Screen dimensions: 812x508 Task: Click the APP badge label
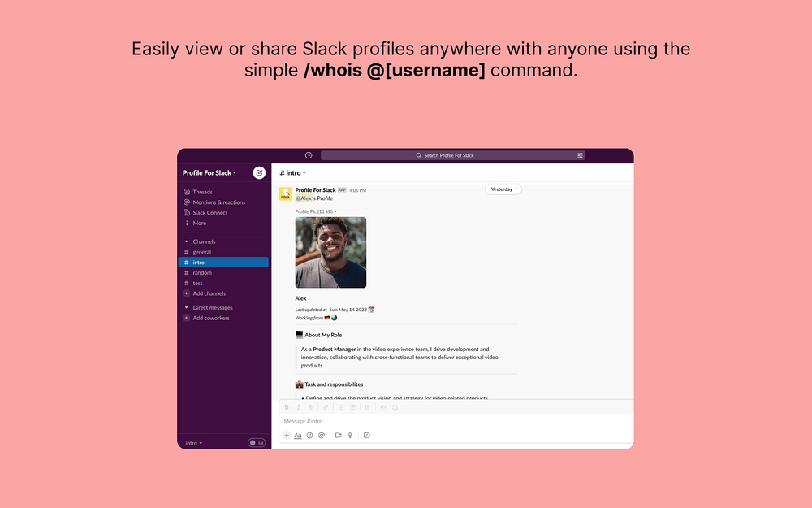(343, 190)
